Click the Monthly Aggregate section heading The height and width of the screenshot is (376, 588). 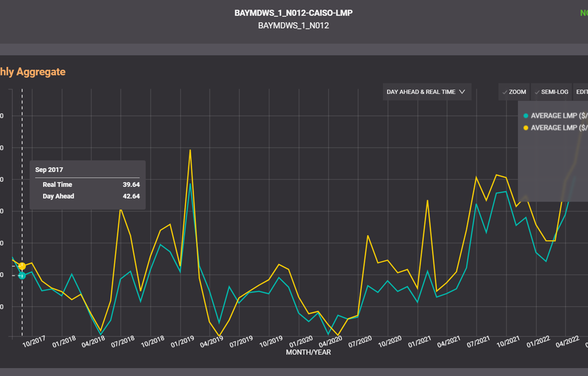(33, 72)
